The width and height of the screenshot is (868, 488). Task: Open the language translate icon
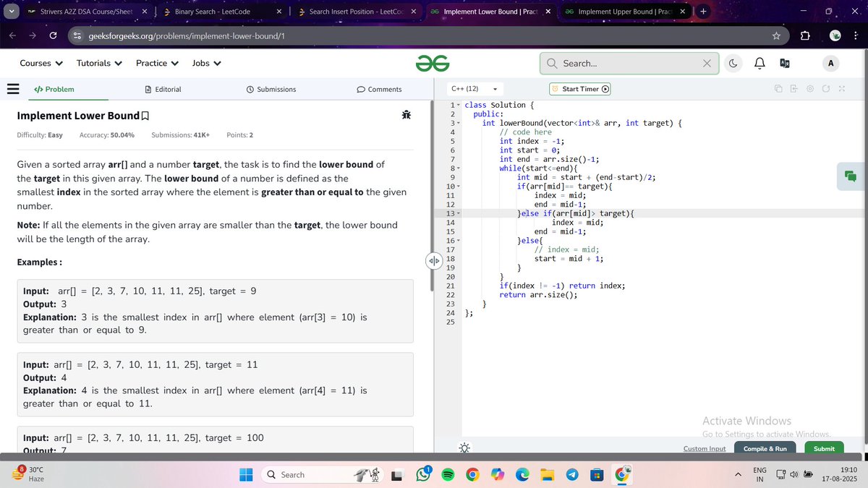pos(784,64)
